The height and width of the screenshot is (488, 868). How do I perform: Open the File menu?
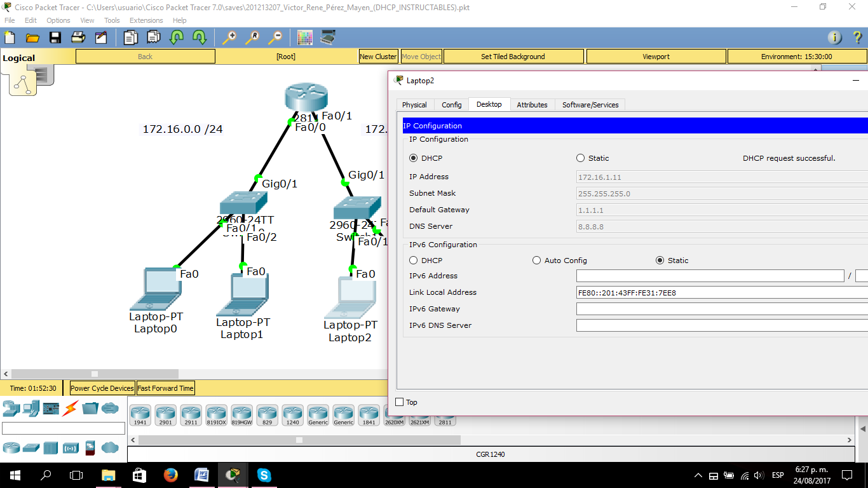click(x=10, y=20)
